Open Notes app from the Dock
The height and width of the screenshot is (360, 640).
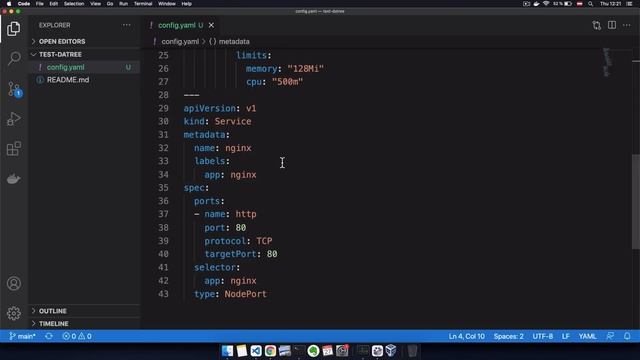[x=242, y=351]
